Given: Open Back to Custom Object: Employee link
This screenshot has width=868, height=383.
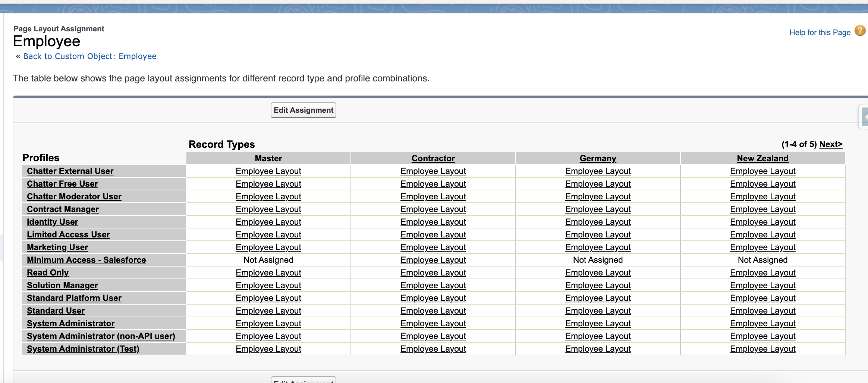Looking at the screenshot, I should click(89, 56).
